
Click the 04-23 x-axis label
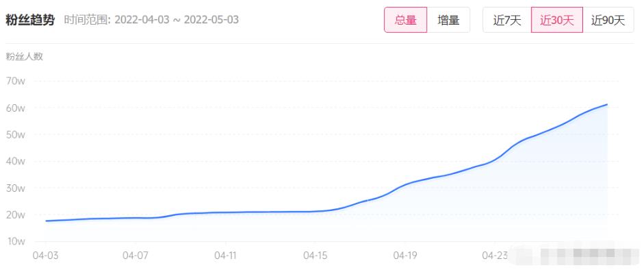[x=495, y=256]
